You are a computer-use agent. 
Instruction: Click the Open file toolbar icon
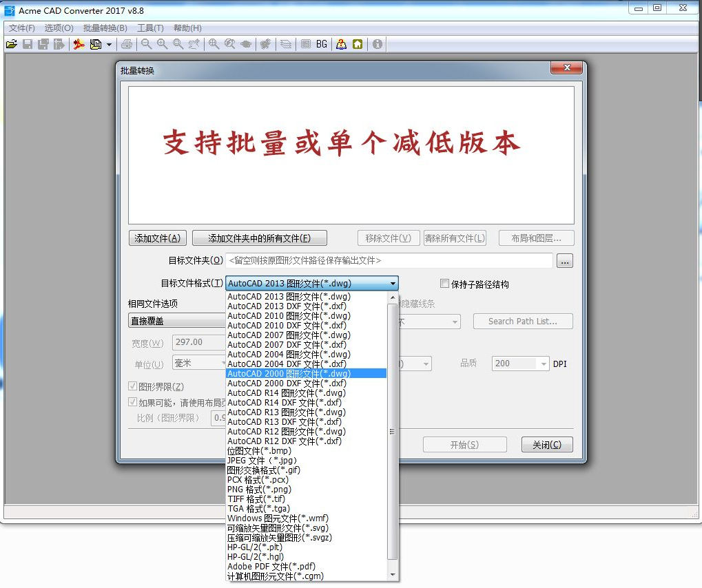pos(12,44)
